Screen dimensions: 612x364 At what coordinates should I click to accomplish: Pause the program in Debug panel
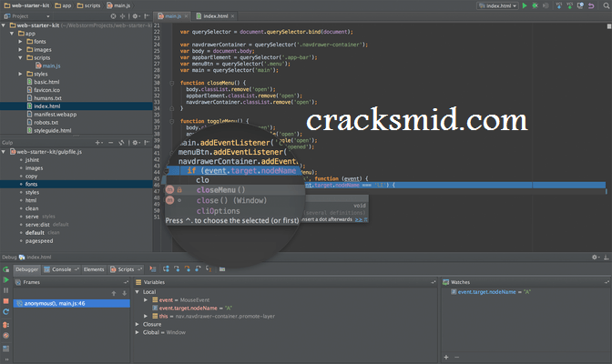5,290
